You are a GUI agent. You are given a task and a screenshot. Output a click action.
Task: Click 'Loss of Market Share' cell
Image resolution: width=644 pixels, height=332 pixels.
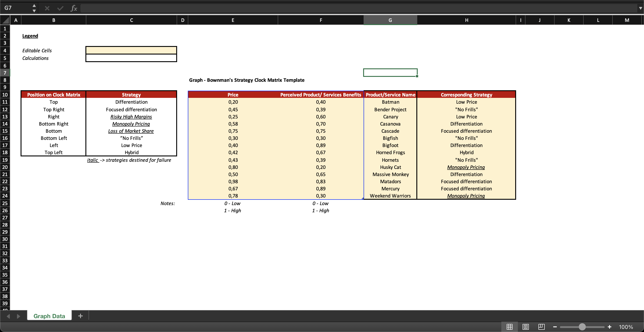(x=131, y=131)
